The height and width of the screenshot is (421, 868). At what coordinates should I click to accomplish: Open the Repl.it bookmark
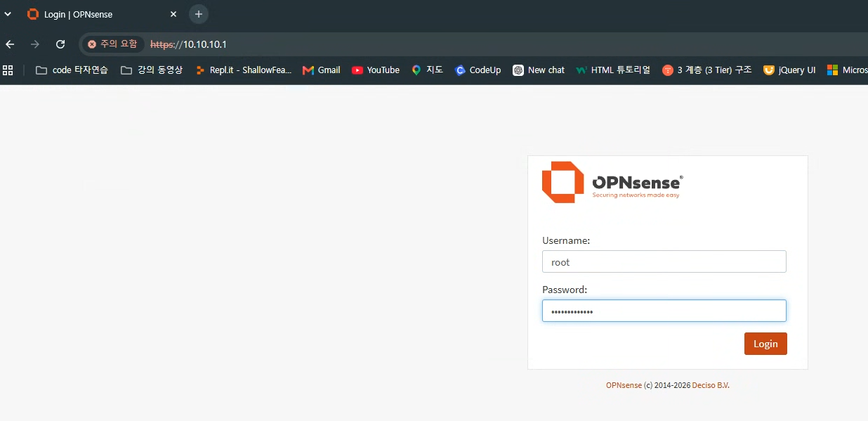point(243,70)
